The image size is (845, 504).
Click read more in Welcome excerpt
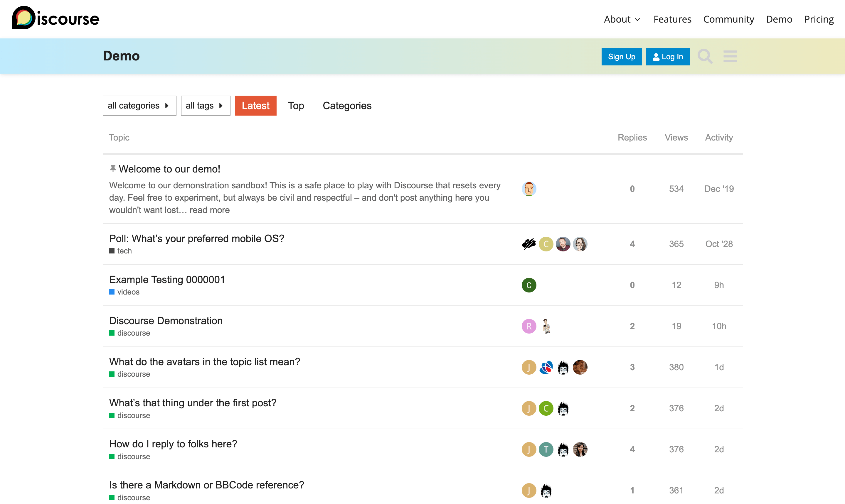click(x=209, y=210)
